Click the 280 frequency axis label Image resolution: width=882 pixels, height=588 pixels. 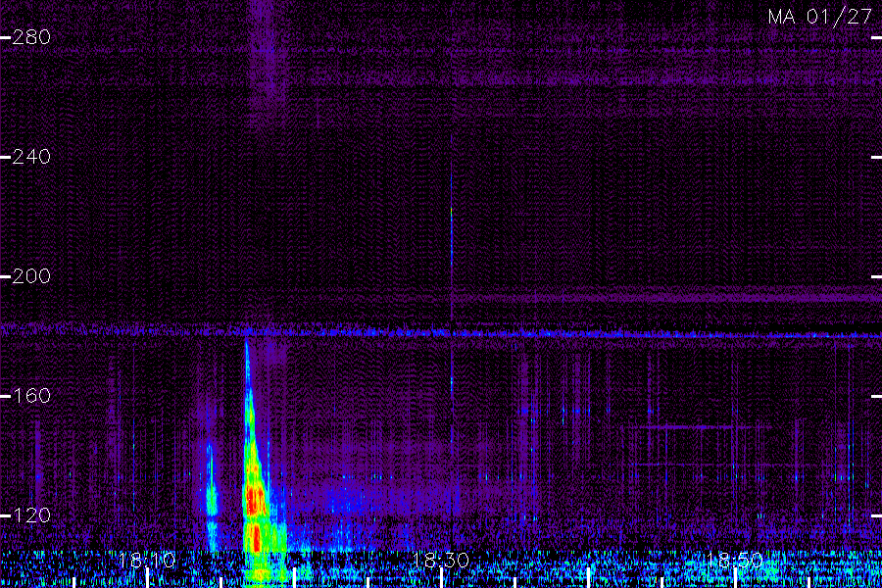click(x=31, y=37)
